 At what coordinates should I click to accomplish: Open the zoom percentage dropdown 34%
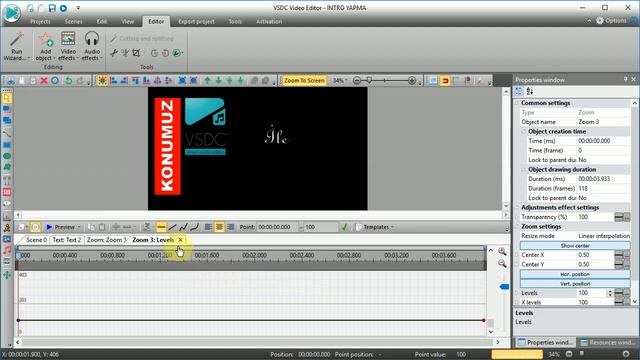[340, 81]
